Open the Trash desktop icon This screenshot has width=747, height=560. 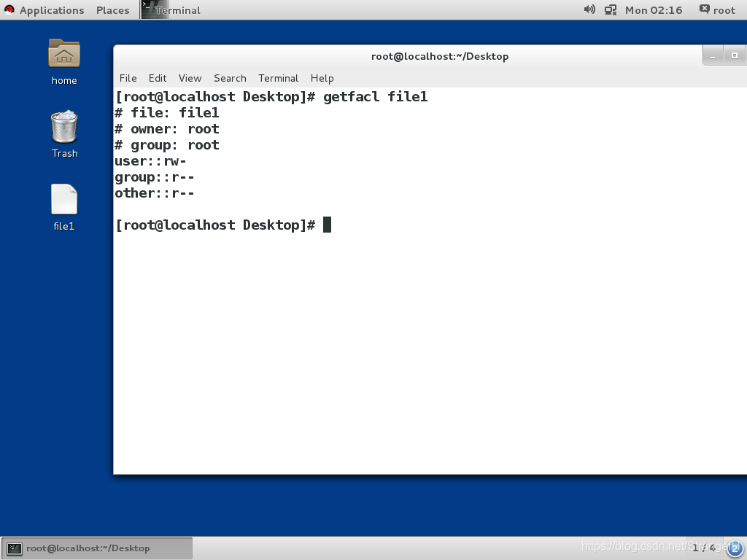click(64, 127)
